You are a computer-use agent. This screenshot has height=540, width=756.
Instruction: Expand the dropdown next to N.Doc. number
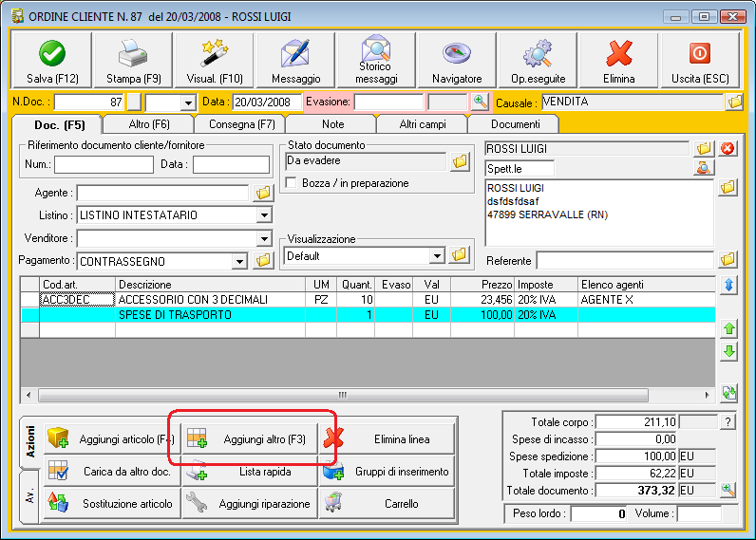(188, 102)
